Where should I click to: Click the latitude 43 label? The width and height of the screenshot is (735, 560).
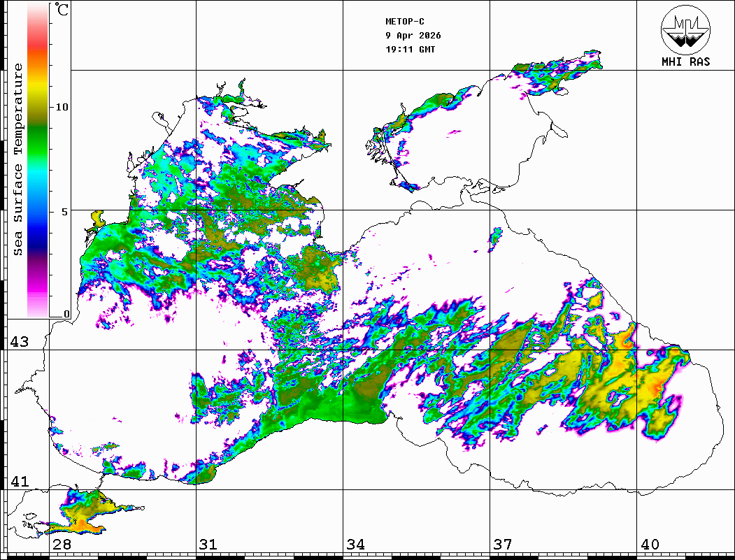pyautogui.click(x=18, y=342)
